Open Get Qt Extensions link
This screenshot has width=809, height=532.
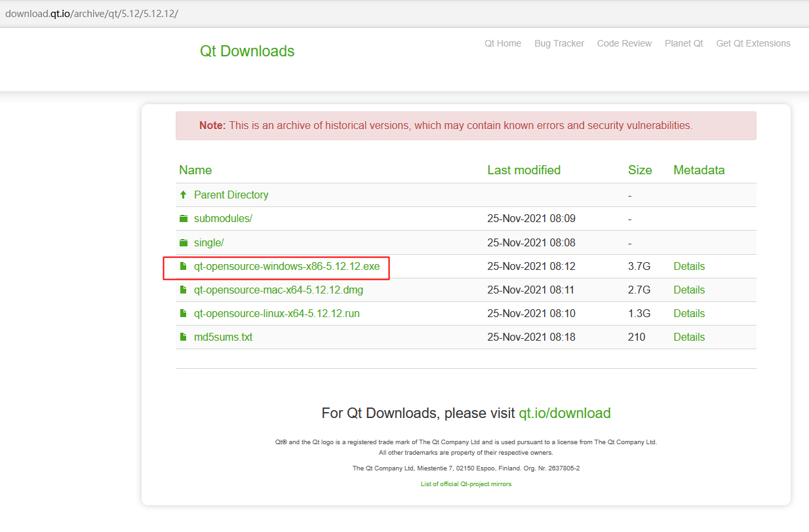pos(753,43)
